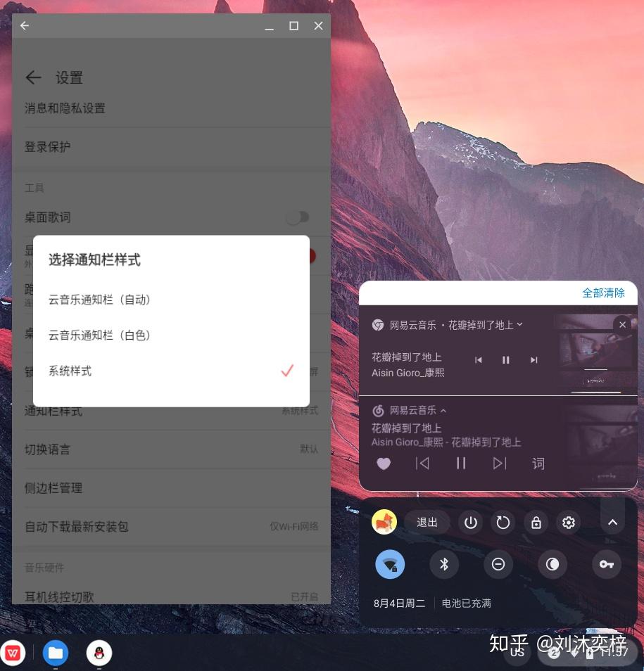Click 退出 to sign out

427,522
